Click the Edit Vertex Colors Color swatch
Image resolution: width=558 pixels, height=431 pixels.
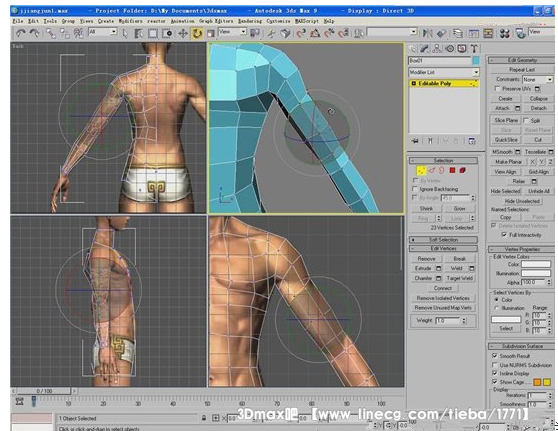click(x=536, y=264)
